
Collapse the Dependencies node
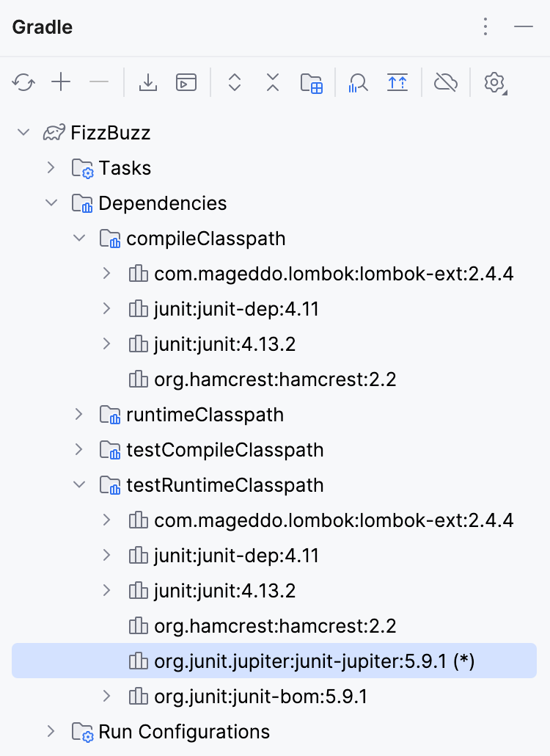pyautogui.click(x=51, y=203)
